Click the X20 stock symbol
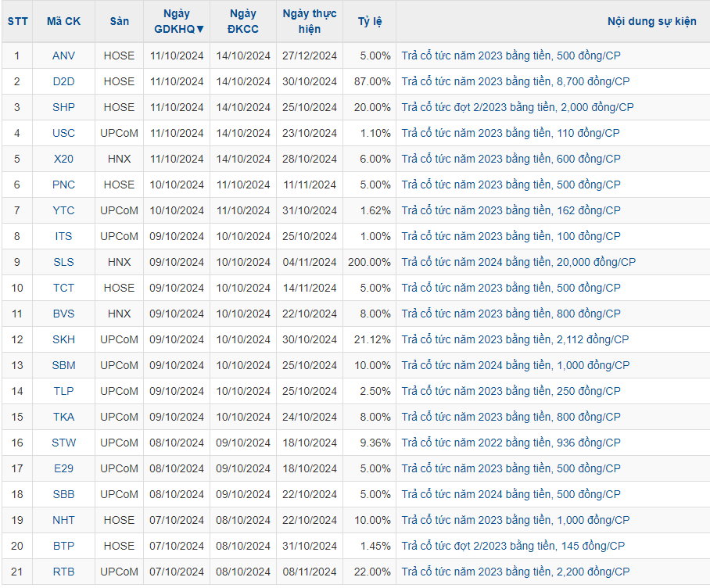 click(63, 159)
